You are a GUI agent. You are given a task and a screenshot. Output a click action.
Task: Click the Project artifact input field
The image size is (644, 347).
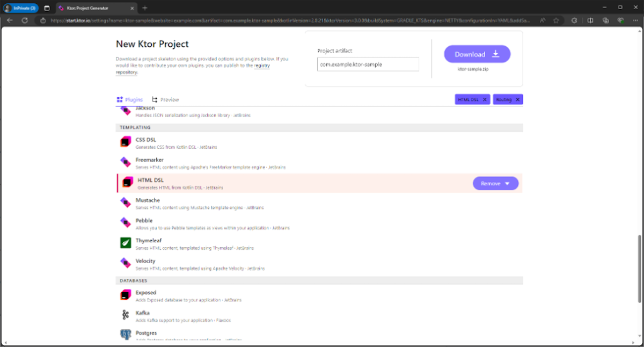click(368, 64)
